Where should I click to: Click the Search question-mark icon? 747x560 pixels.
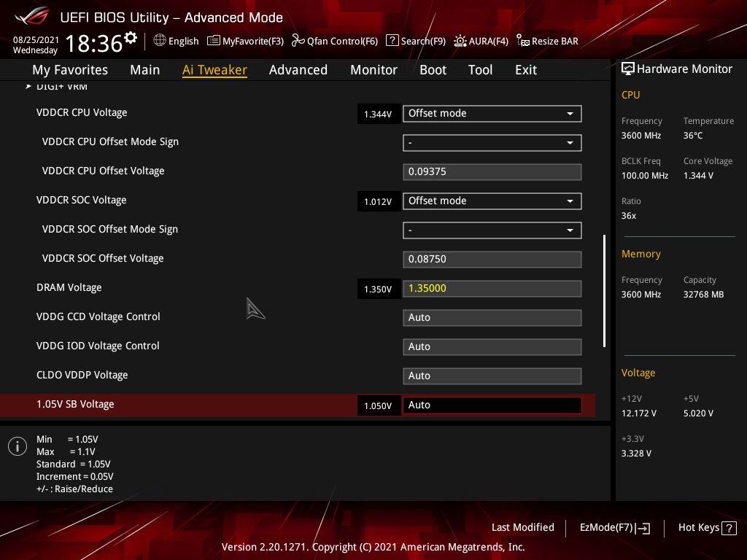tap(392, 41)
